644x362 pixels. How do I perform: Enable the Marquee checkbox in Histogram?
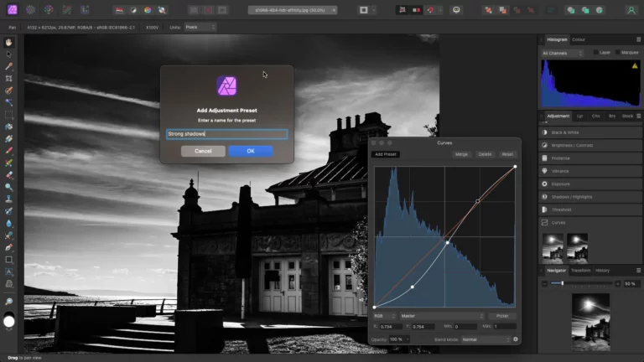619,52
